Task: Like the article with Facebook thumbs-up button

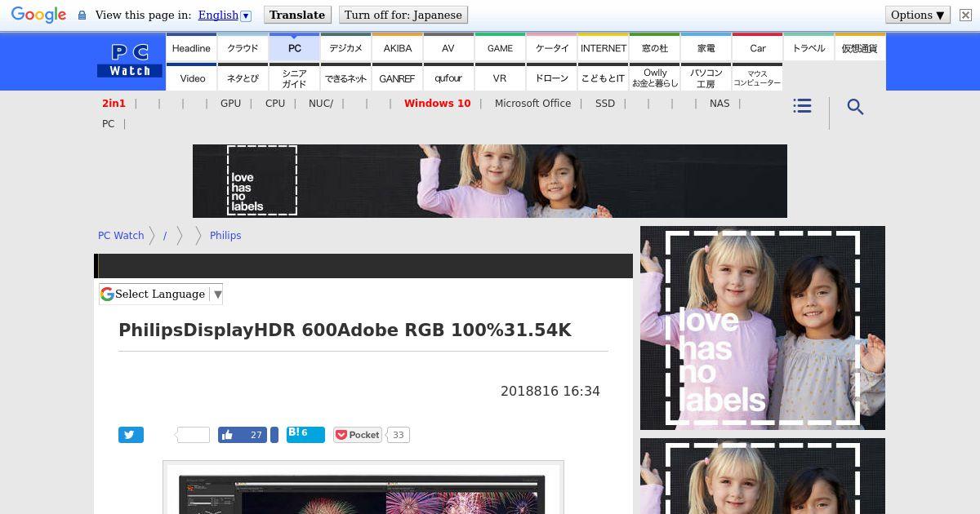Action: [x=243, y=435]
